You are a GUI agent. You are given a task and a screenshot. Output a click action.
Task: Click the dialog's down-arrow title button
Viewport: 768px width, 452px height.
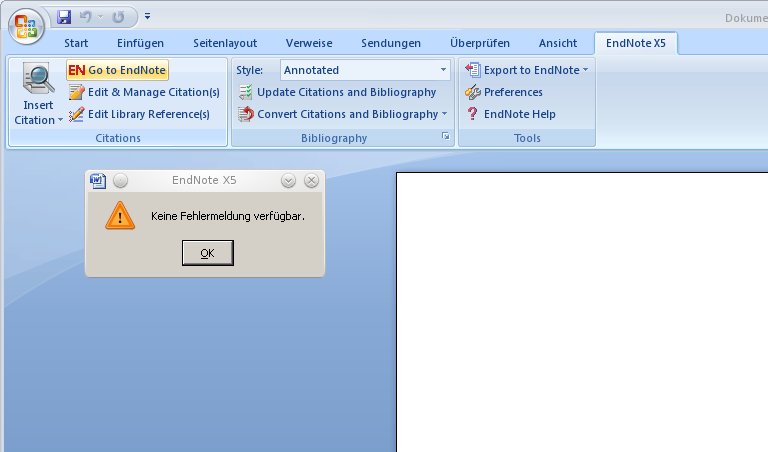coord(288,181)
